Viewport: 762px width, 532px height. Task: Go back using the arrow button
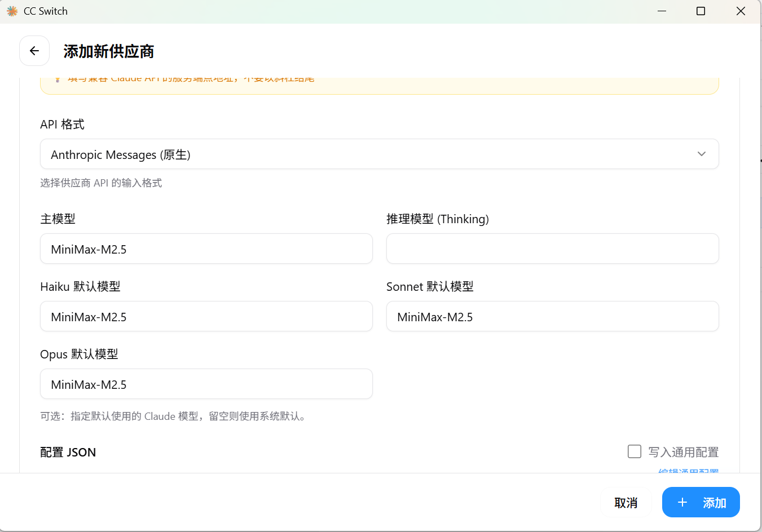(34, 51)
